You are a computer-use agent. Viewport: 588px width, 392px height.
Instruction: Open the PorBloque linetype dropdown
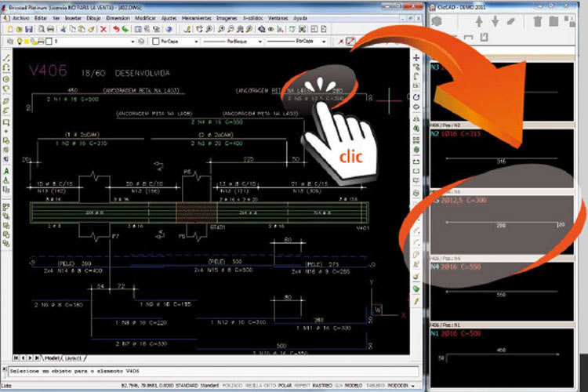(260, 42)
